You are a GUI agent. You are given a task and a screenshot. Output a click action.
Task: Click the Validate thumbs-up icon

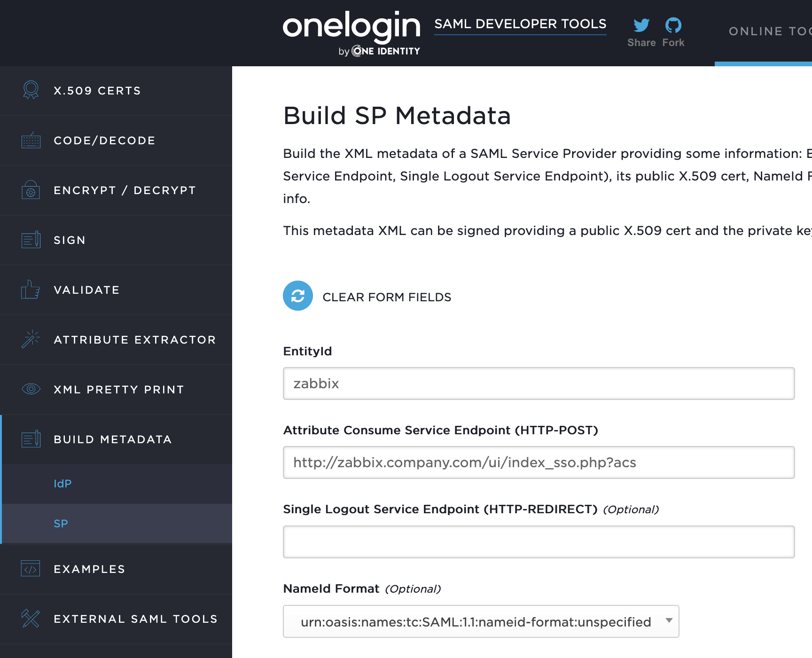tap(31, 290)
